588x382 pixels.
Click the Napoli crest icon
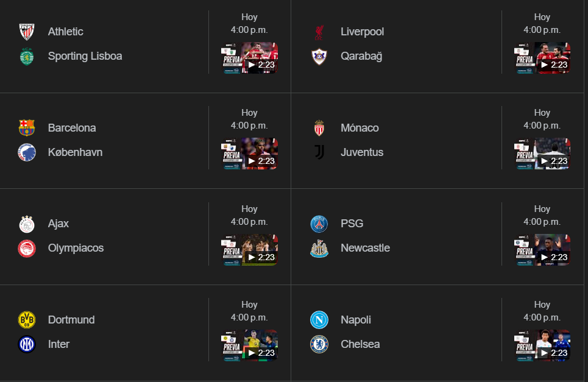click(319, 320)
